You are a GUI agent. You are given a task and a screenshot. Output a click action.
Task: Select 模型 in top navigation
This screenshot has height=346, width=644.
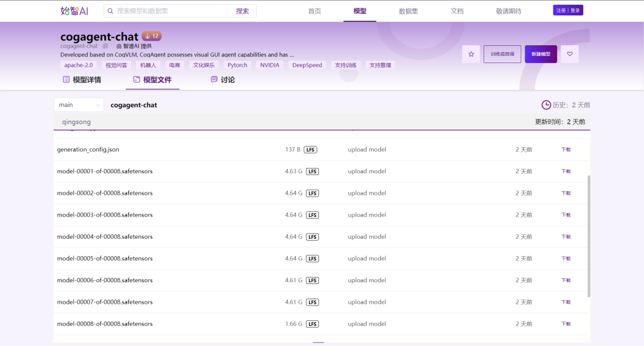pos(360,11)
